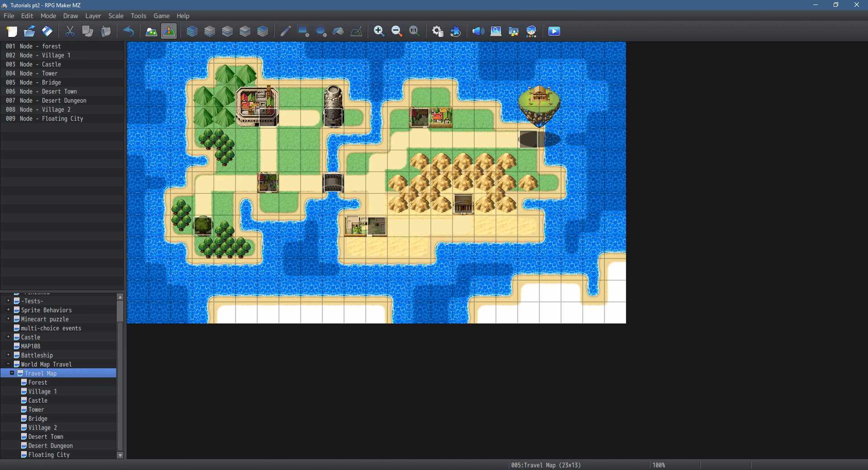This screenshot has width=868, height=470.
Task: Click the map tree scrollbar down arrow
Action: point(120,456)
